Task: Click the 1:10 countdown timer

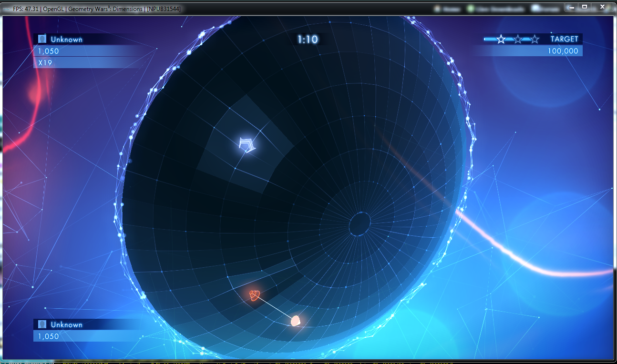Action: click(308, 39)
